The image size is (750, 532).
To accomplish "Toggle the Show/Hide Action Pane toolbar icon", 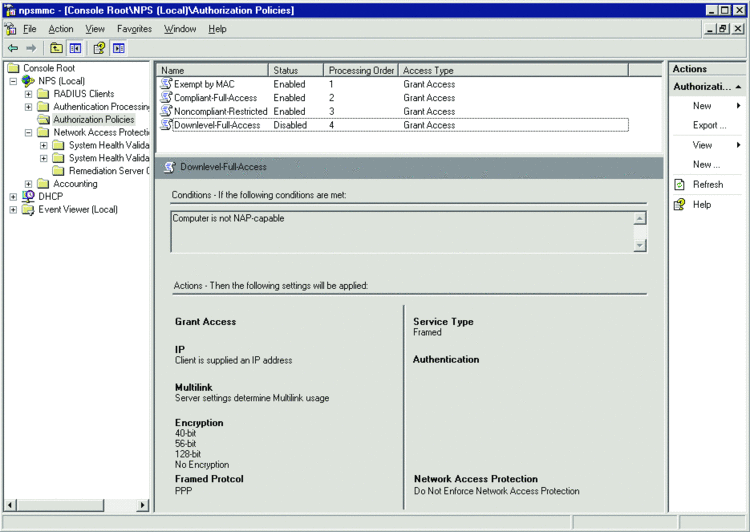I will point(119,48).
